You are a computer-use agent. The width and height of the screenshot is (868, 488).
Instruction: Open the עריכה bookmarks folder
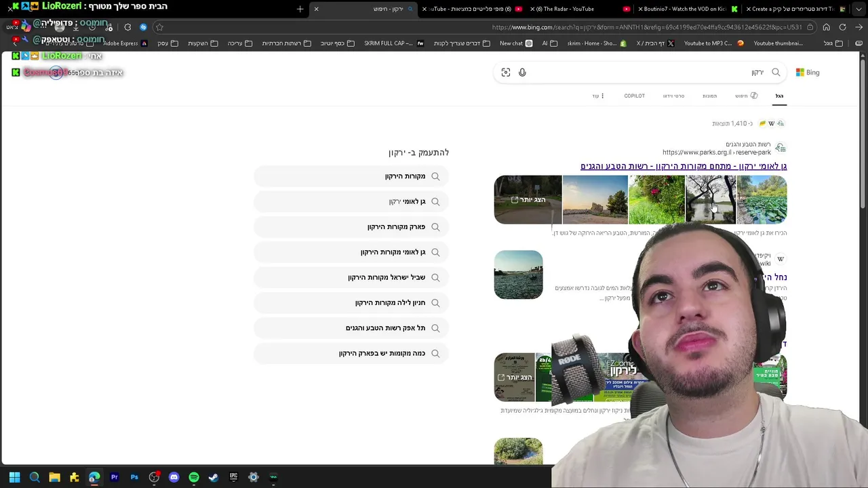tap(240, 43)
